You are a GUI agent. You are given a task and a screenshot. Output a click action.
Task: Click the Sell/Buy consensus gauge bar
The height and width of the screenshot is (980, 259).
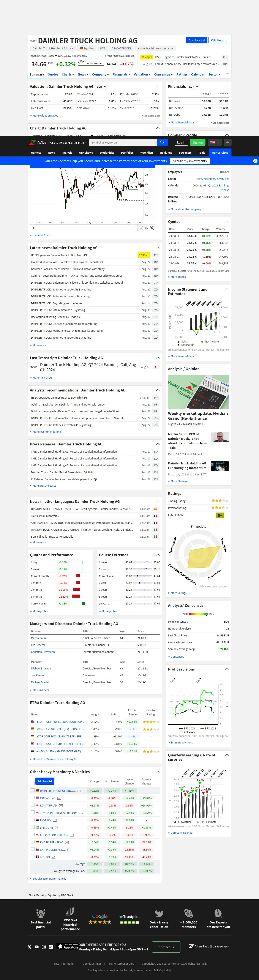pos(199,614)
